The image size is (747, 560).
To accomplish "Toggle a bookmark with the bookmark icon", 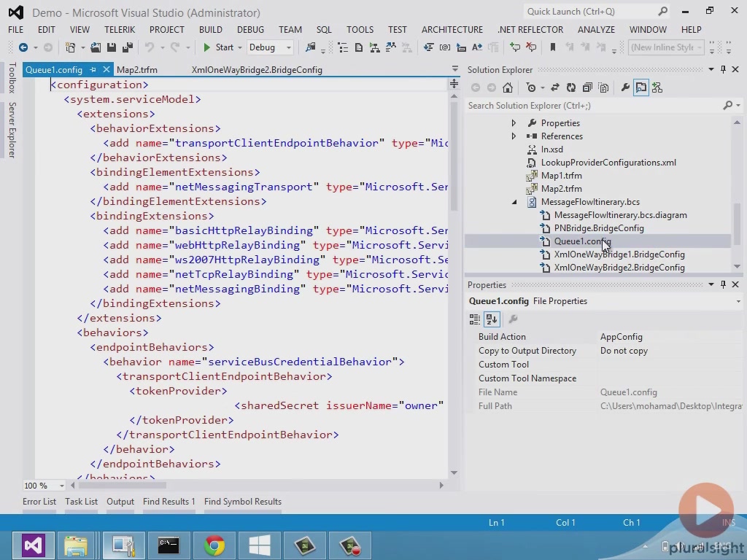I will click(x=553, y=47).
